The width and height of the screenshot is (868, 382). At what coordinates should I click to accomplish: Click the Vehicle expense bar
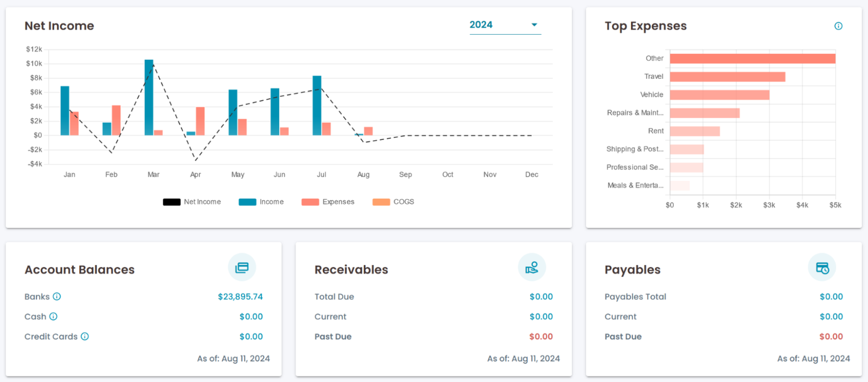(x=719, y=95)
